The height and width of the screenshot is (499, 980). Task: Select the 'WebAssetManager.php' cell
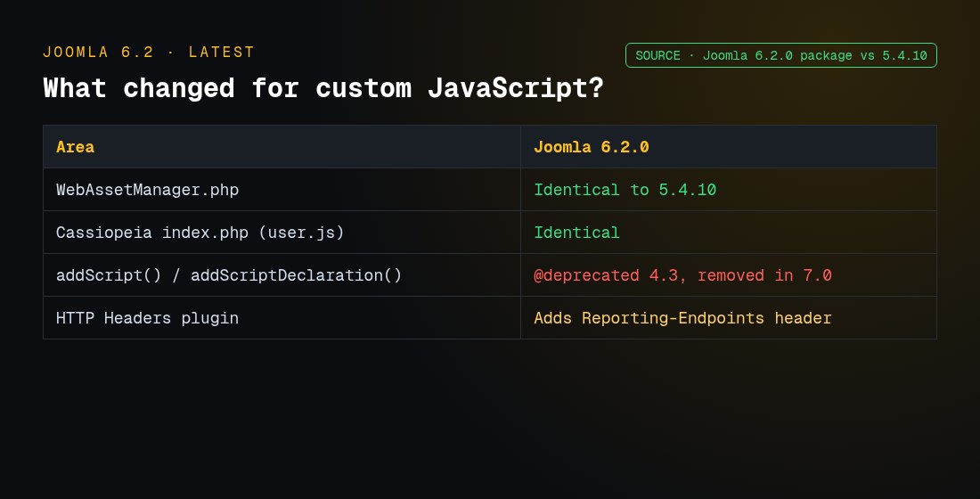(282, 190)
